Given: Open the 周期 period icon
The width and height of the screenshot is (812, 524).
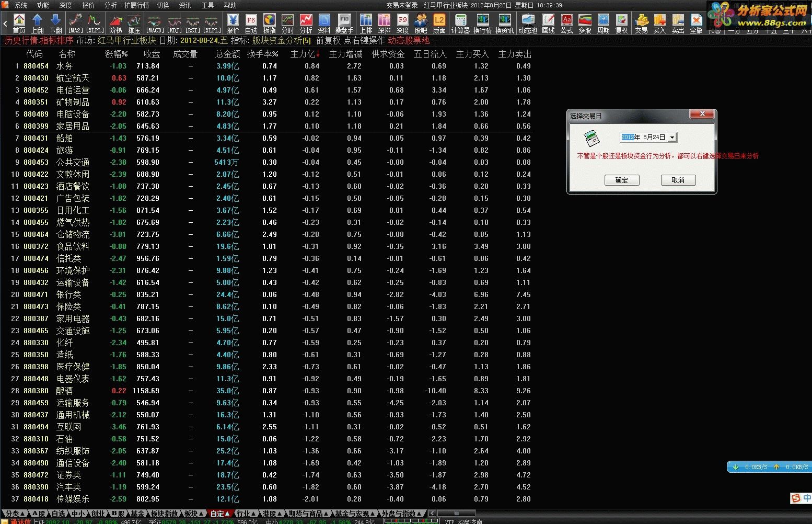Looking at the screenshot, I should 603,24.
